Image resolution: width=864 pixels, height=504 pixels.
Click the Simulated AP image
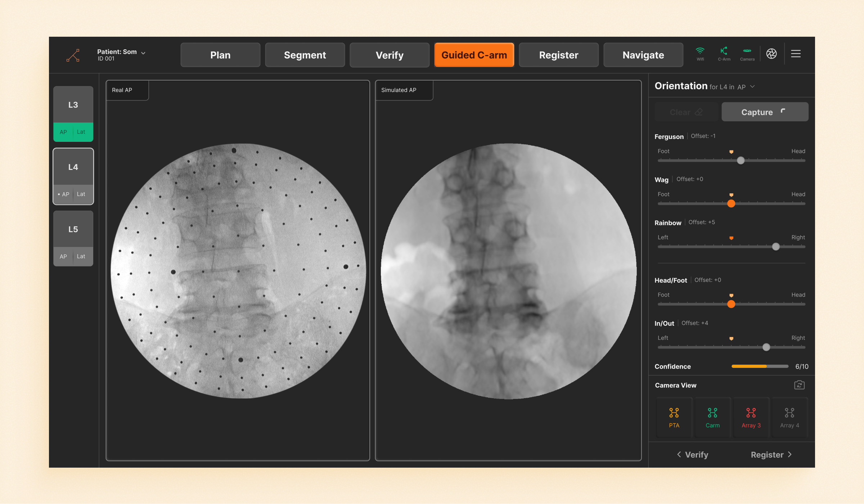click(508, 271)
